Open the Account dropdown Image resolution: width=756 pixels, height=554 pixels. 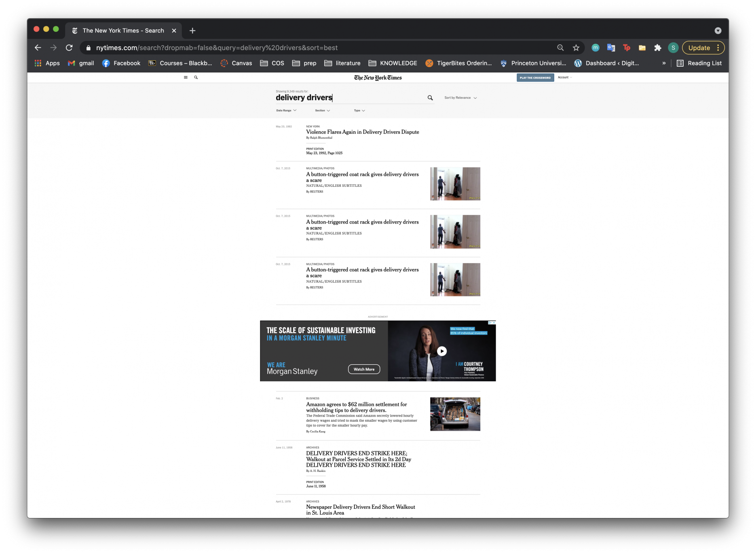pyautogui.click(x=565, y=77)
